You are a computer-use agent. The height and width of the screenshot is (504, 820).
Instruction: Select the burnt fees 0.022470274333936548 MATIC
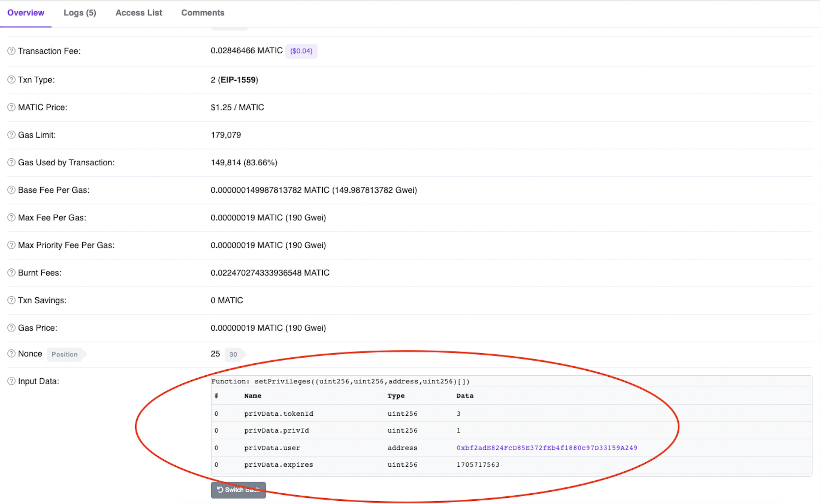point(270,273)
